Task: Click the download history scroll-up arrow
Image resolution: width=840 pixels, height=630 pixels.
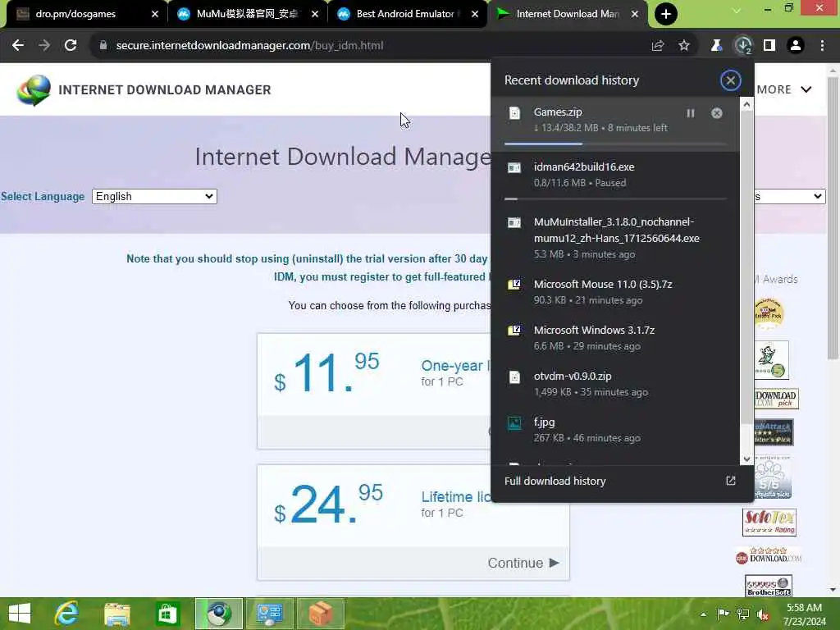Action: pyautogui.click(x=746, y=105)
